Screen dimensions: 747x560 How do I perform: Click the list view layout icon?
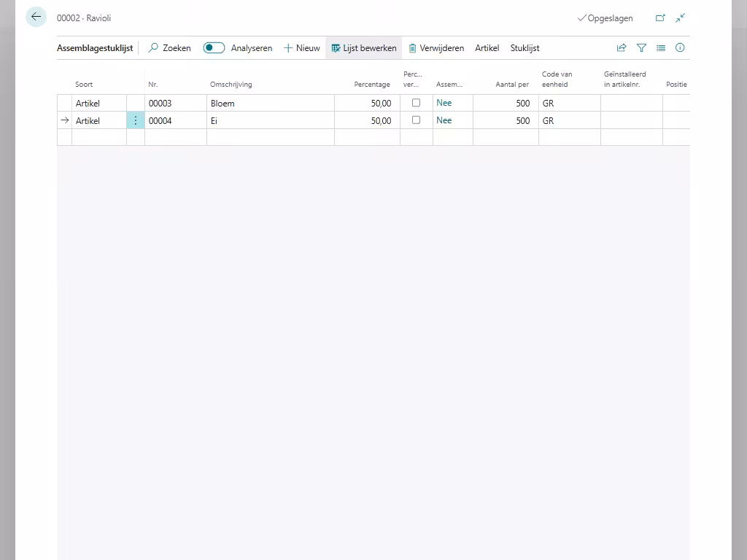[x=661, y=48]
